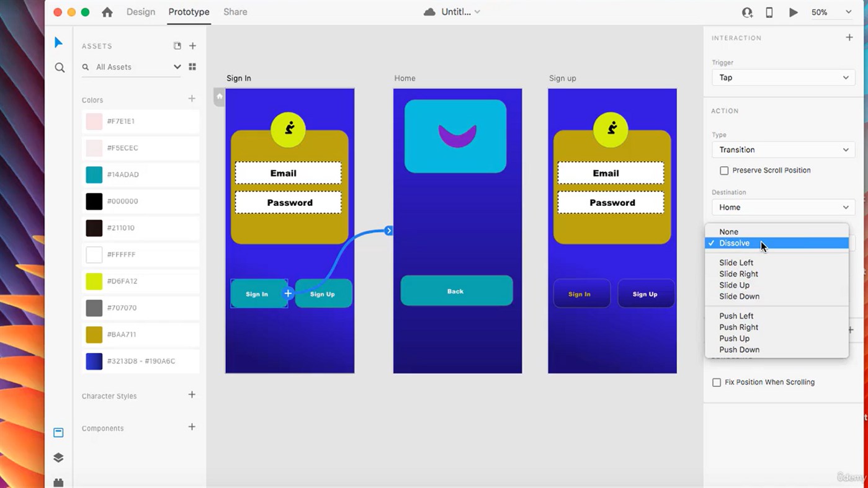The width and height of the screenshot is (868, 488).
Task: Select the #14ADAD color swatch
Action: click(x=94, y=174)
